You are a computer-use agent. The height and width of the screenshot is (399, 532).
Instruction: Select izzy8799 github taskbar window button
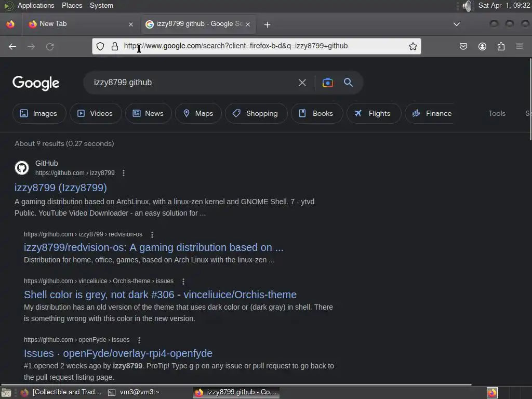(x=236, y=392)
